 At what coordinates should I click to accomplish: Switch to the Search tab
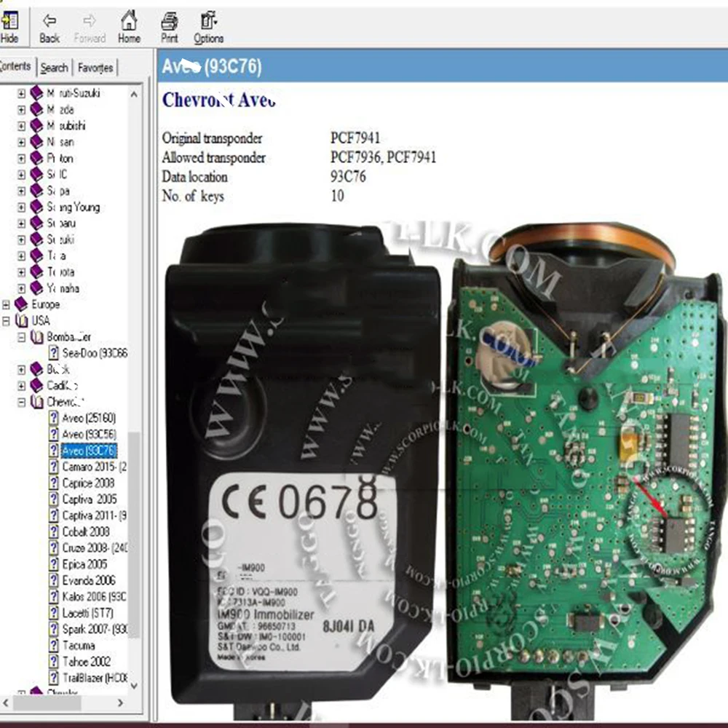click(55, 68)
